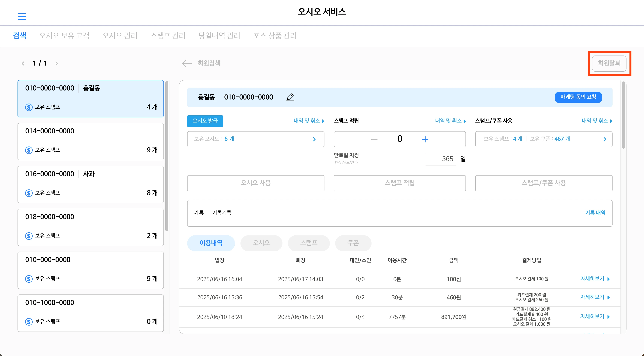
Task: Click the 회원탈퇴 button
Action: 609,63
